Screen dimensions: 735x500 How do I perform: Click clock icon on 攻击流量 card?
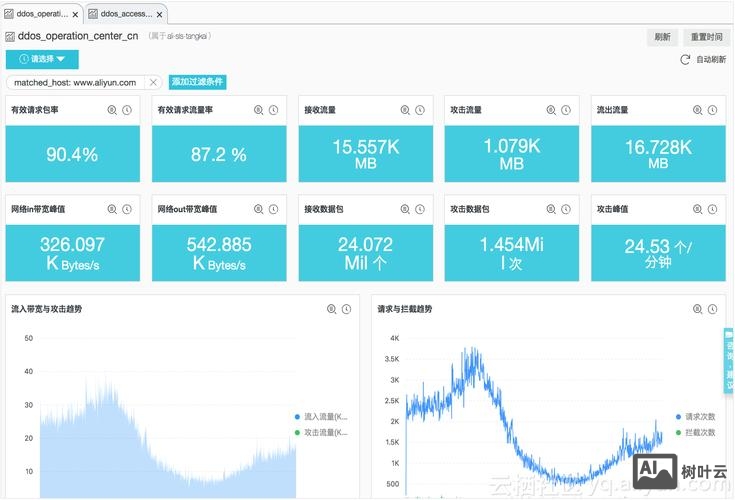click(x=567, y=110)
